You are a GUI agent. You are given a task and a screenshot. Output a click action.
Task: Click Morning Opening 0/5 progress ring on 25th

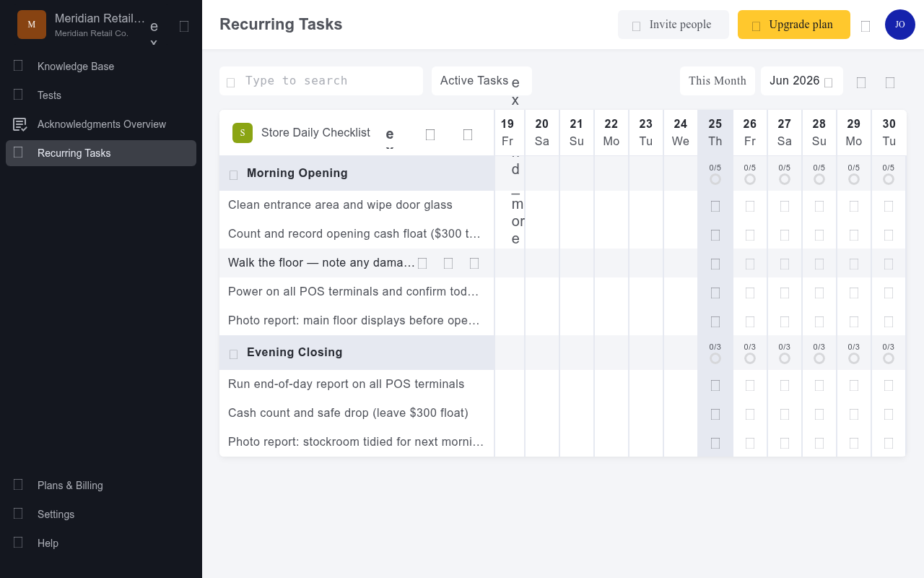(x=715, y=179)
